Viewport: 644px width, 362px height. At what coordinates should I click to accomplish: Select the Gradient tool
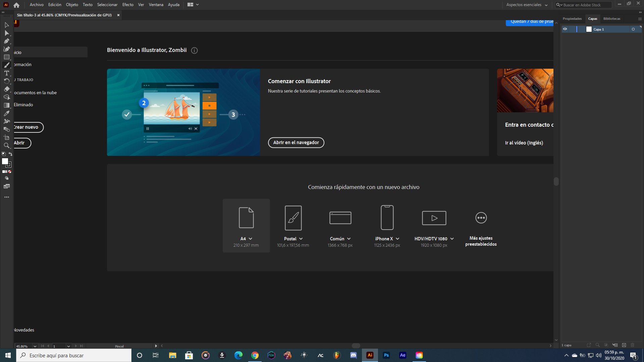pos(6,105)
